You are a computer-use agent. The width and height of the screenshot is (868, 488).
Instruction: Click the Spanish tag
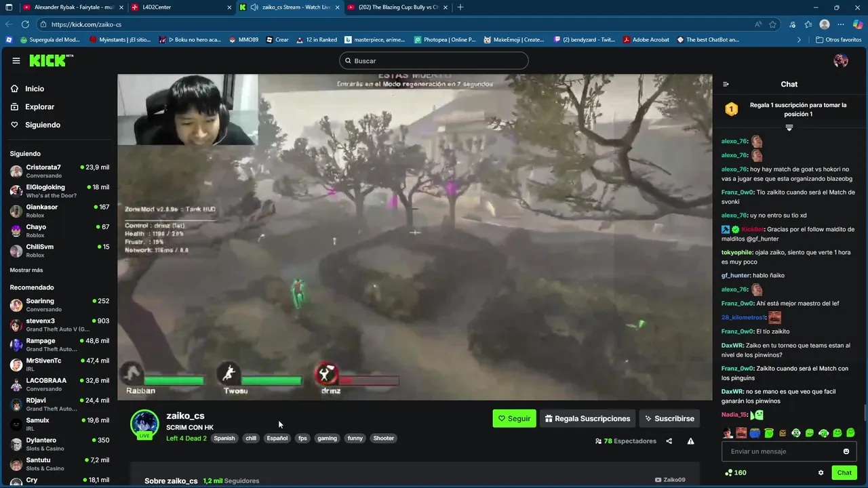(x=224, y=439)
